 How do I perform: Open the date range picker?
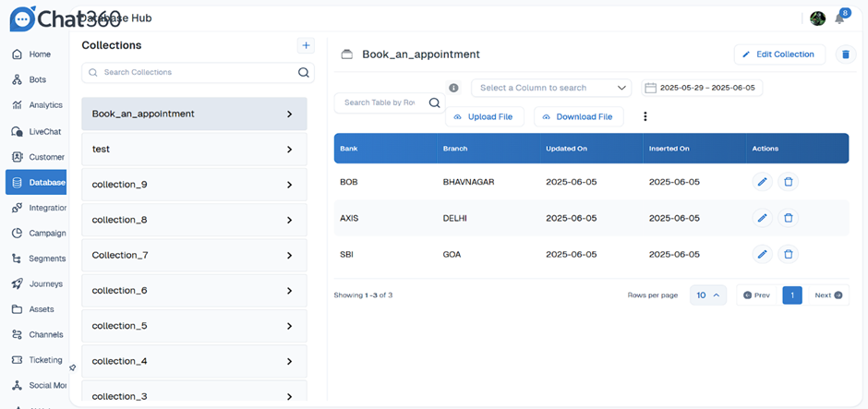point(702,88)
